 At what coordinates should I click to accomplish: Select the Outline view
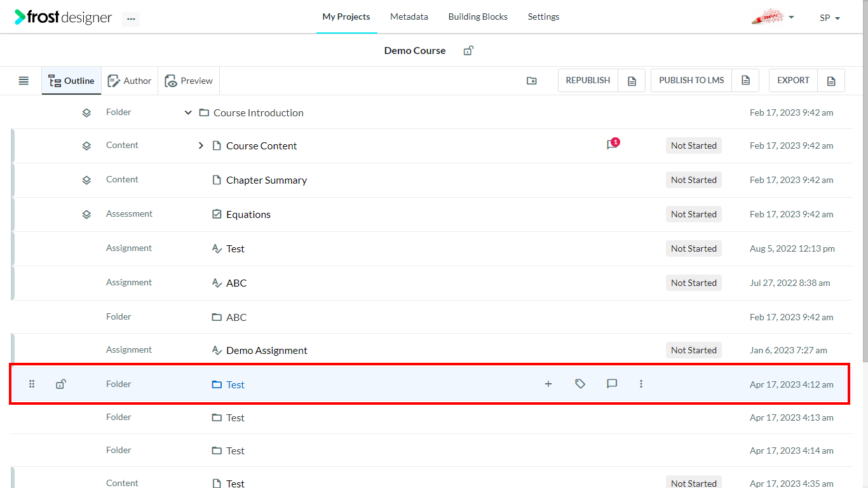(71, 81)
